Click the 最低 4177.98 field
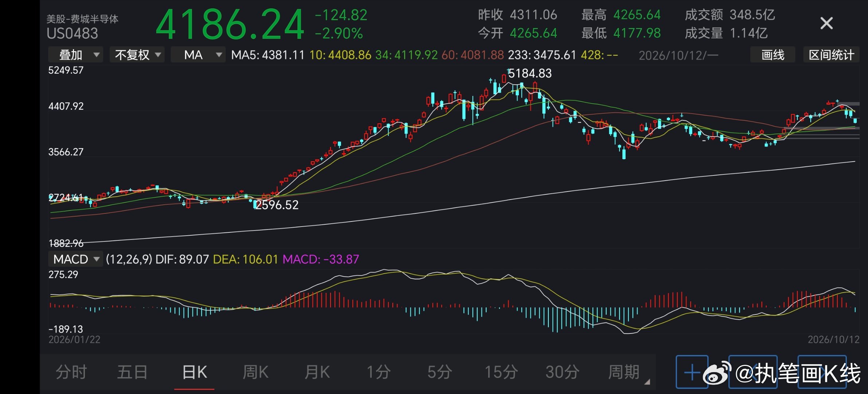The width and height of the screenshot is (868, 394). [x=621, y=33]
